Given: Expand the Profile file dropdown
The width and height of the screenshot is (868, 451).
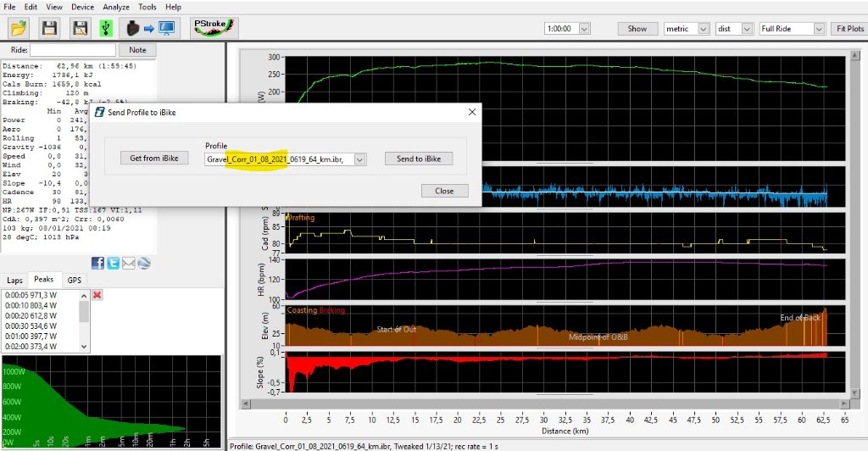Looking at the screenshot, I should pos(360,159).
